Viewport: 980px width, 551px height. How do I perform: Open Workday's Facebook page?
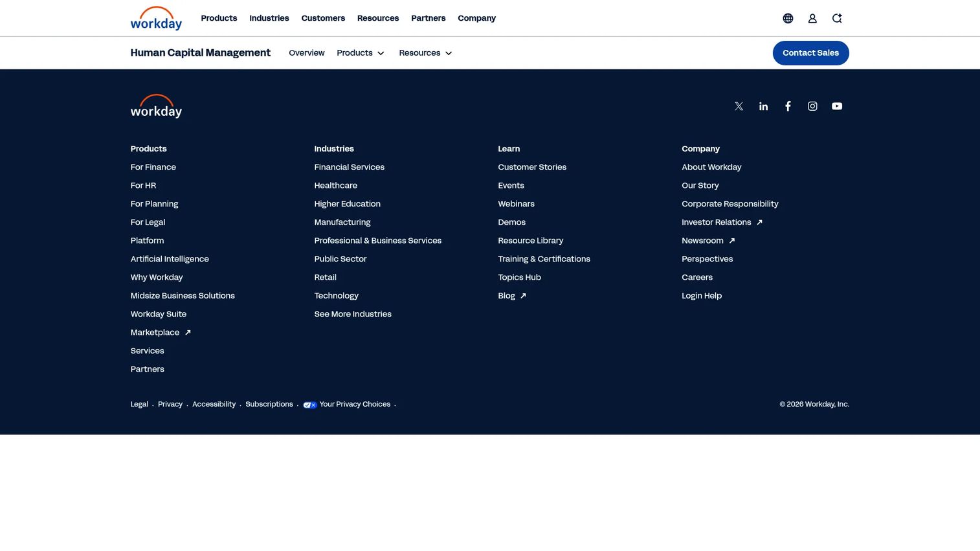[788, 106]
